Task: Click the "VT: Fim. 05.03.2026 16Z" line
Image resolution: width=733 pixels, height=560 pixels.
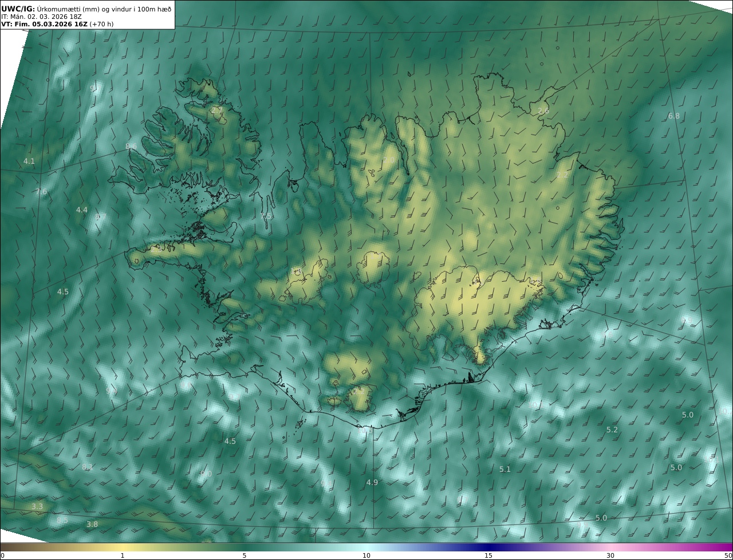Action: (x=57, y=25)
